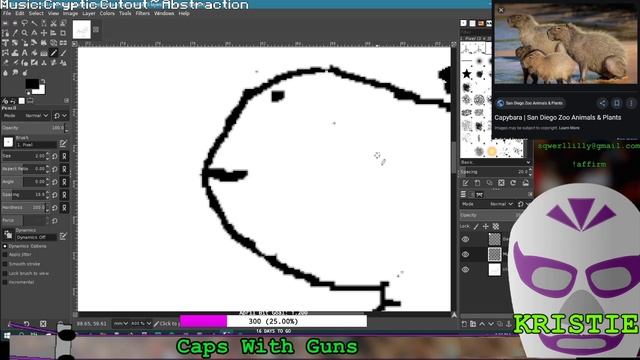Select the Ellipse Select tool

15,23
